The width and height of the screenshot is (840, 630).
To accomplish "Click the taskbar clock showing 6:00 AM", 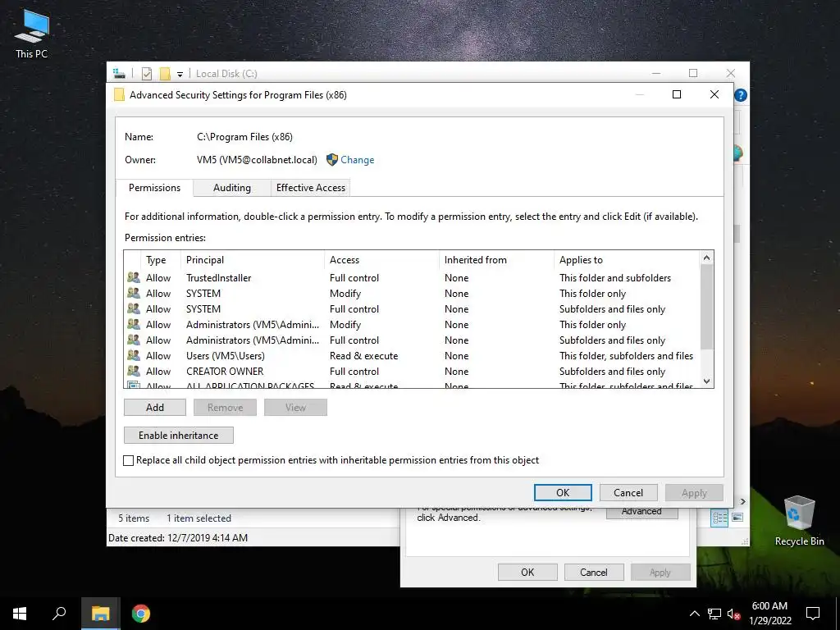I will coord(769,614).
